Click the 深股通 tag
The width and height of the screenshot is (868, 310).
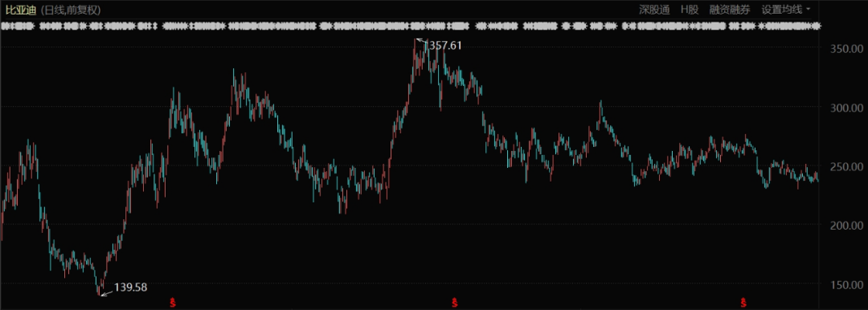point(654,10)
